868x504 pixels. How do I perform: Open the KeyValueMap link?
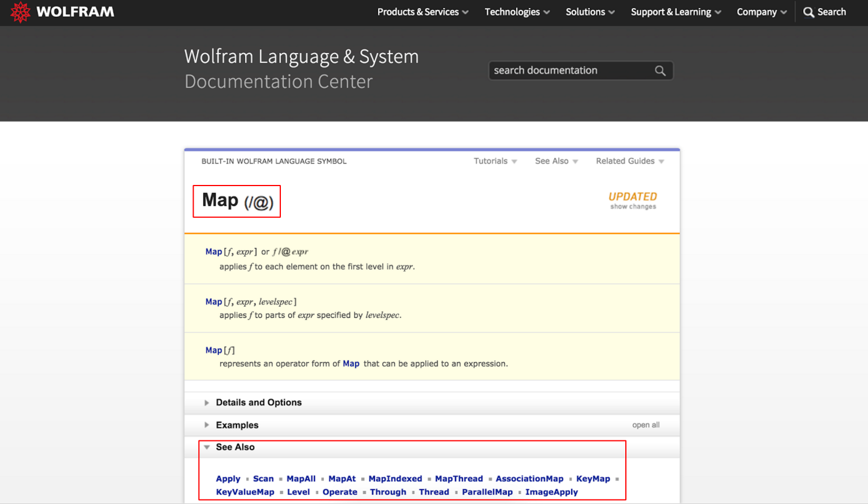[x=245, y=492]
